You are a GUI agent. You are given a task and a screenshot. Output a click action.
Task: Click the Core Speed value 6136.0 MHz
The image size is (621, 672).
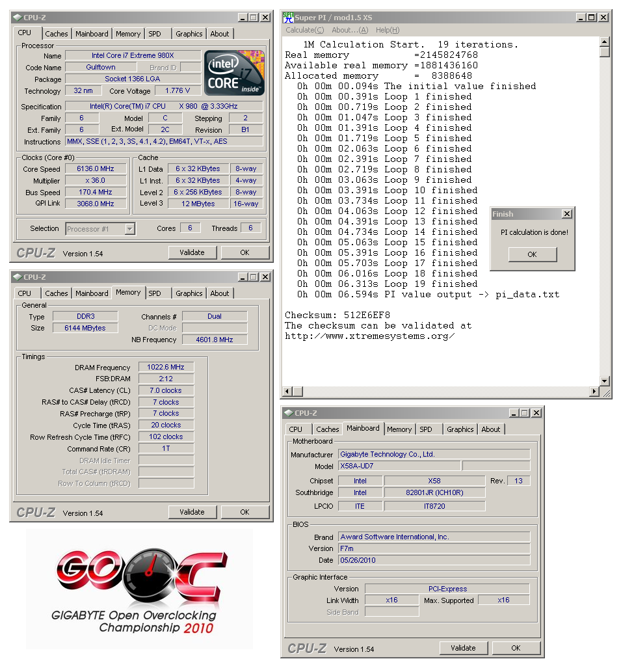96,169
